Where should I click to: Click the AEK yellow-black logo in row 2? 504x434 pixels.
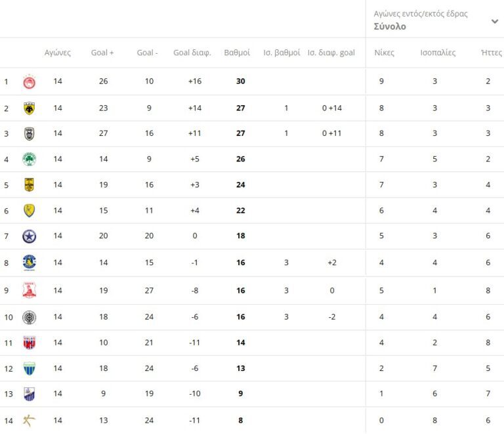tap(30, 108)
